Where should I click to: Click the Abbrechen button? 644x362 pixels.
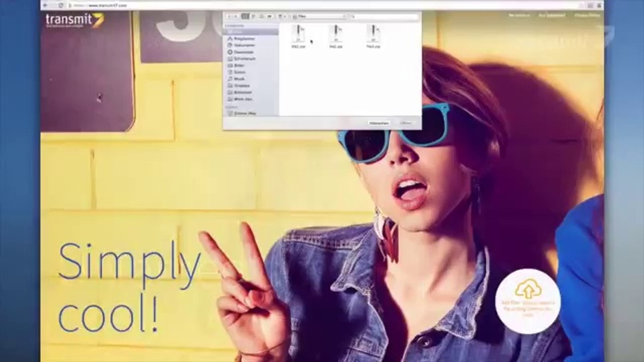pos(379,123)
